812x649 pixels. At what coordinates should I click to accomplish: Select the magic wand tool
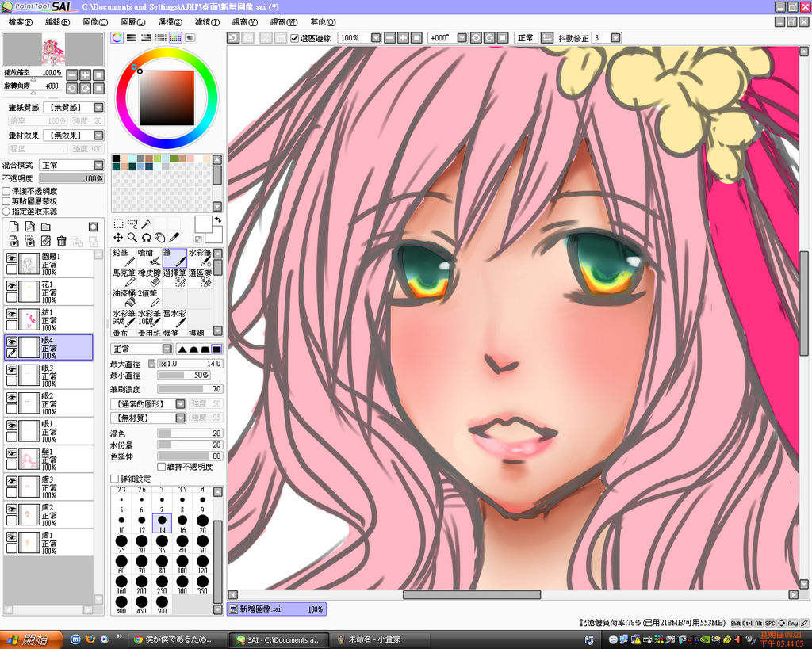[x=147, y=223]
